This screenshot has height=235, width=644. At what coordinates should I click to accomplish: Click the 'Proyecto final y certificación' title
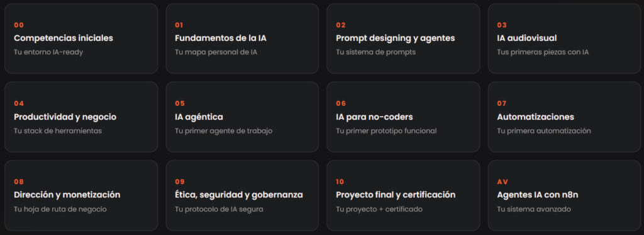396,195
